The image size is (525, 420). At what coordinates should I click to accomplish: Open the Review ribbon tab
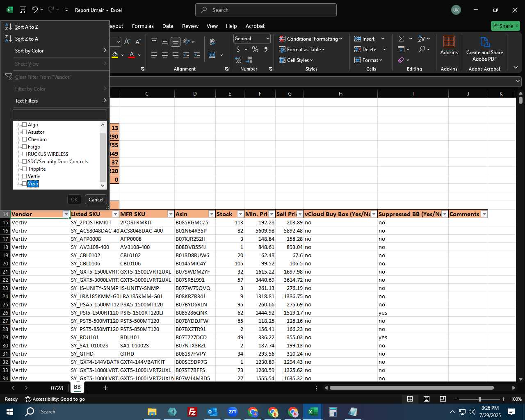190,26
